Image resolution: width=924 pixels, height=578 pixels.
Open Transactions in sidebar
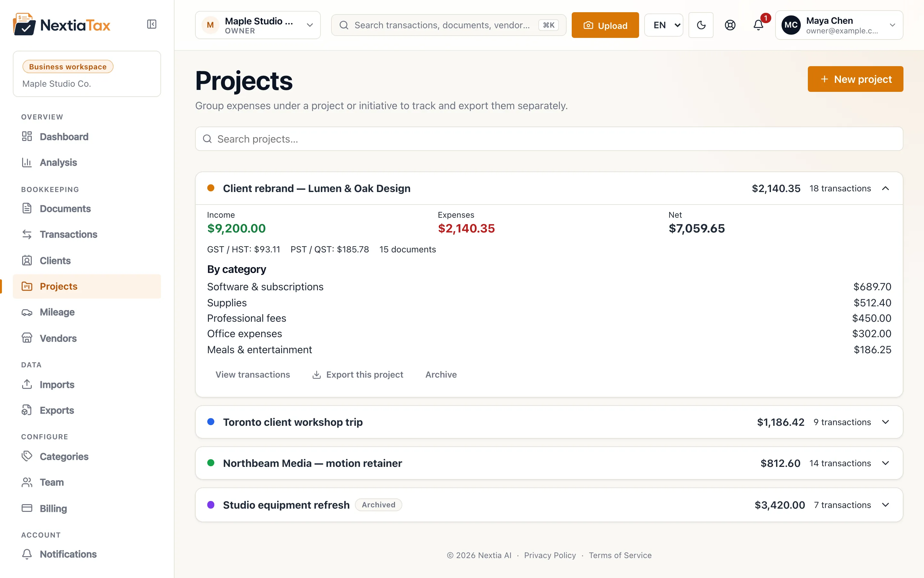click(x=87, y=234)
